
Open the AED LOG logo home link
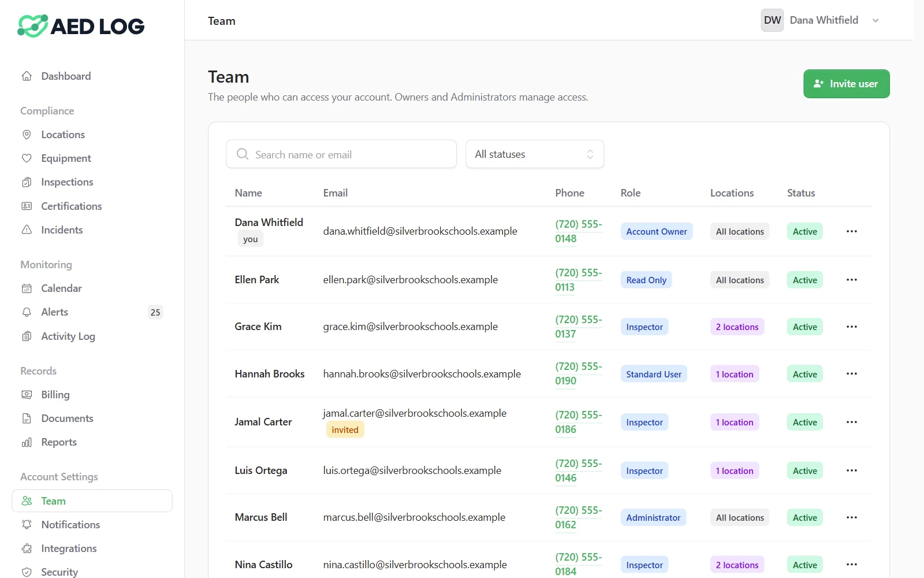tap(81, 26)
